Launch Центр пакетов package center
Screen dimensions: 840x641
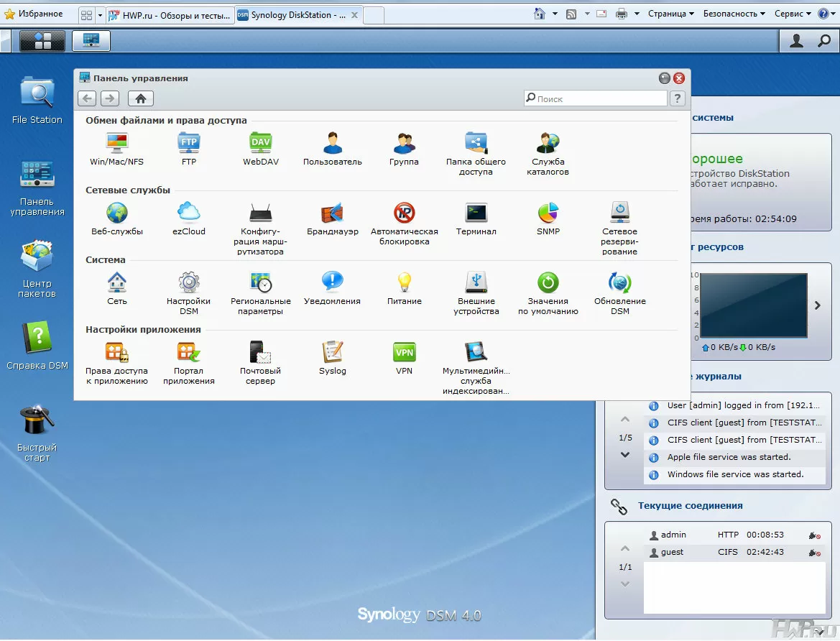pyautogui.click(x=37, y=269)
